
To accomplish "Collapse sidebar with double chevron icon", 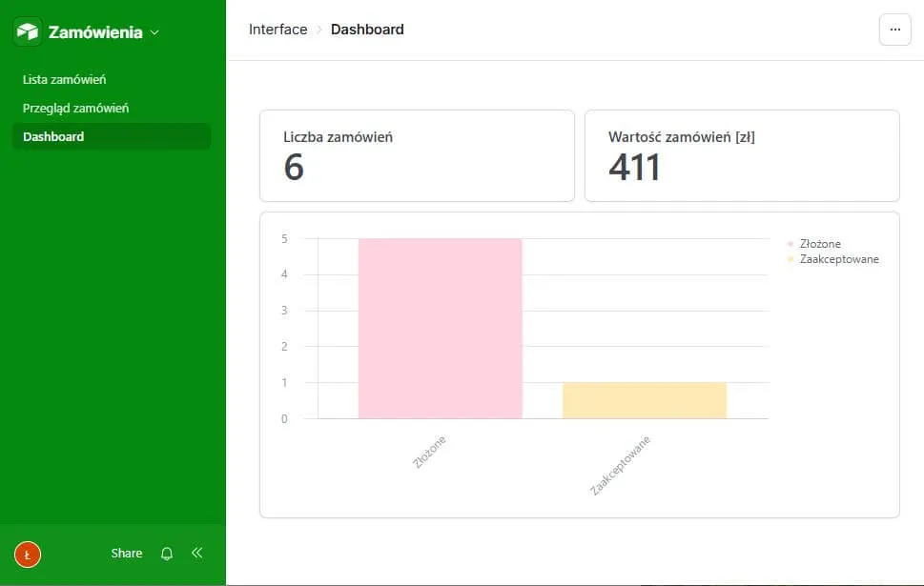I will click(197, 553).
